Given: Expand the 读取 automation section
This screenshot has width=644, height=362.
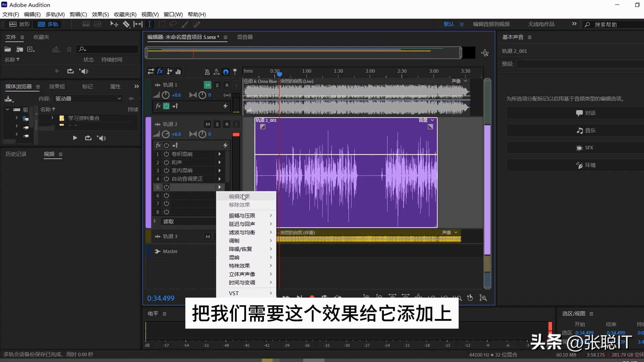Looking at the screenshot, I should tap(155, 221).
